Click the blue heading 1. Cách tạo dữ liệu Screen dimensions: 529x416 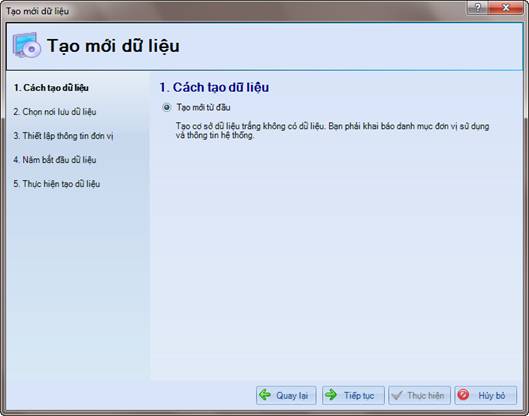coord(214,87)
